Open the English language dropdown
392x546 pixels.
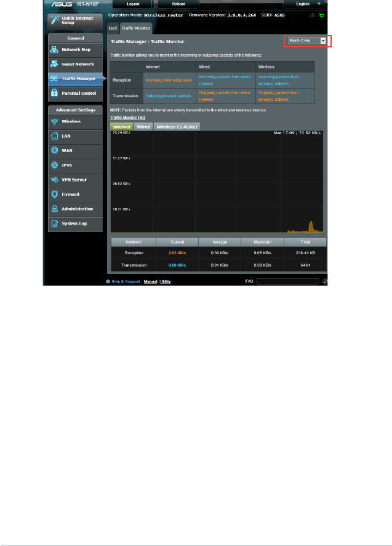point(304,4)
